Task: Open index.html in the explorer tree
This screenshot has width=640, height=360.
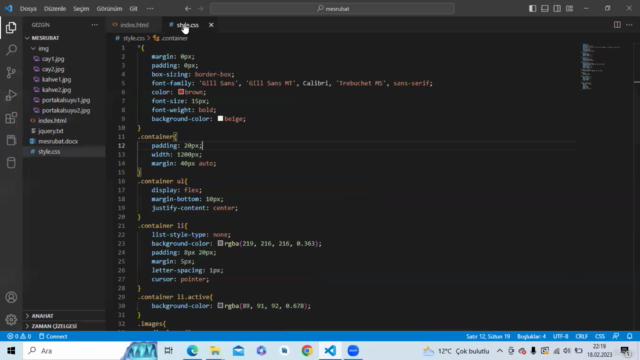Action: click(x=52, y=120)
